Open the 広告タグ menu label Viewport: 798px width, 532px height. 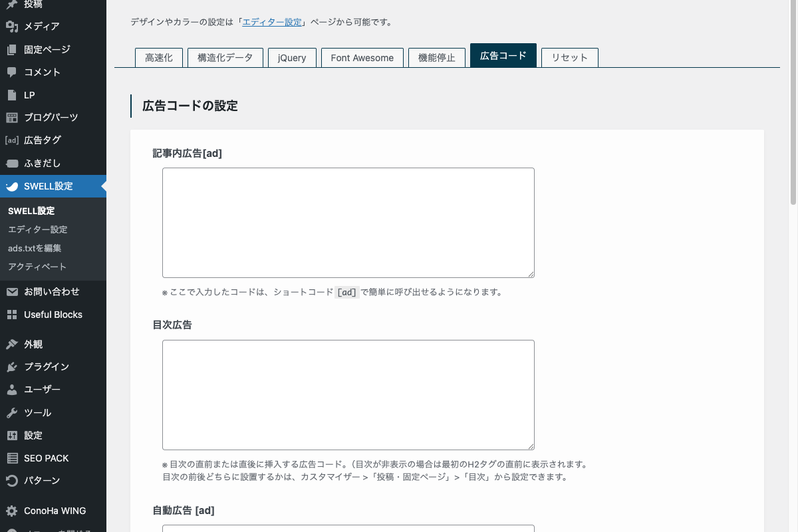click(x=43, y=140)
